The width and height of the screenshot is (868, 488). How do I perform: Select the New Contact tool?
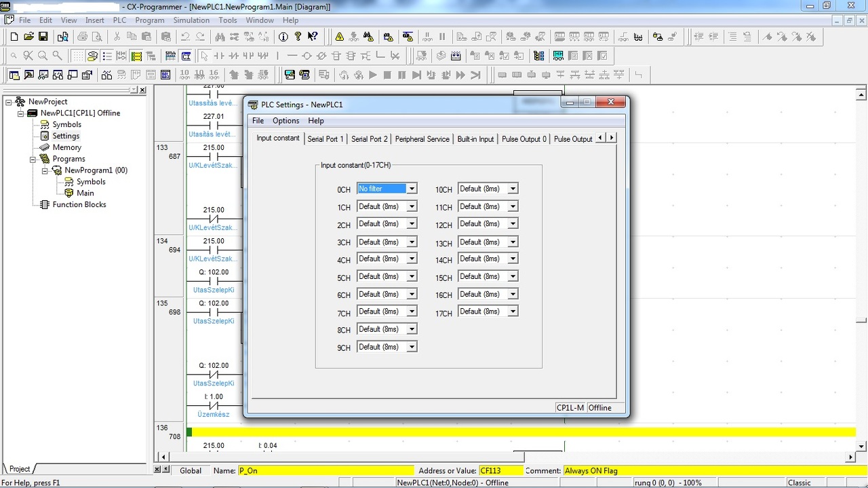click(x=220, y=56)
